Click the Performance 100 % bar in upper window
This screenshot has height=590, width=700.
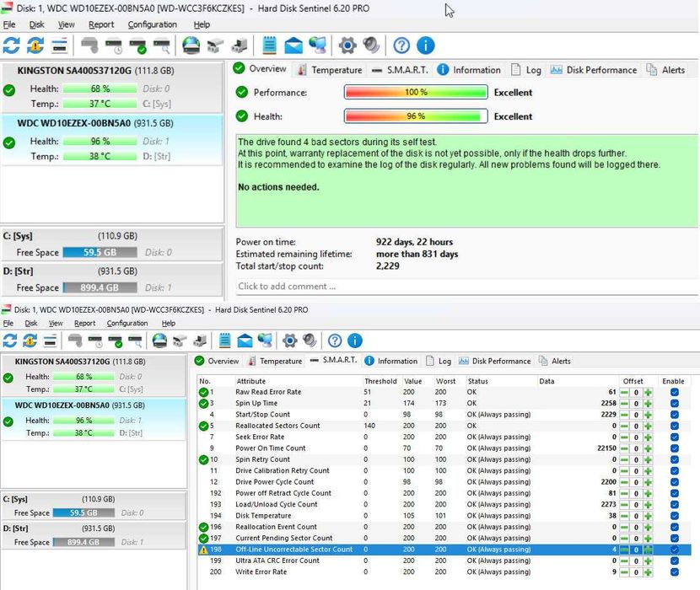tap(416, 93)
